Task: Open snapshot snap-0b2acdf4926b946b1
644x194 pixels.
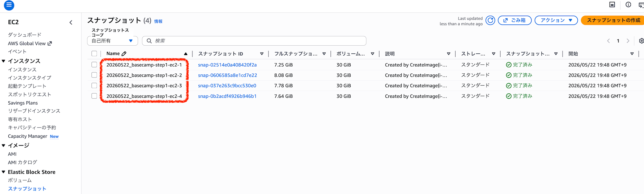Action: tap(227, 96)
